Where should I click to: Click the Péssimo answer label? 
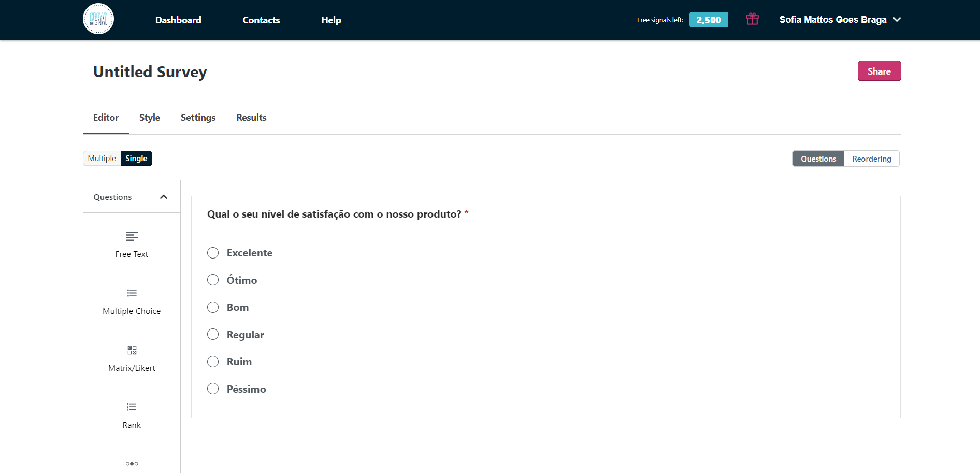[x=247, y=389]
